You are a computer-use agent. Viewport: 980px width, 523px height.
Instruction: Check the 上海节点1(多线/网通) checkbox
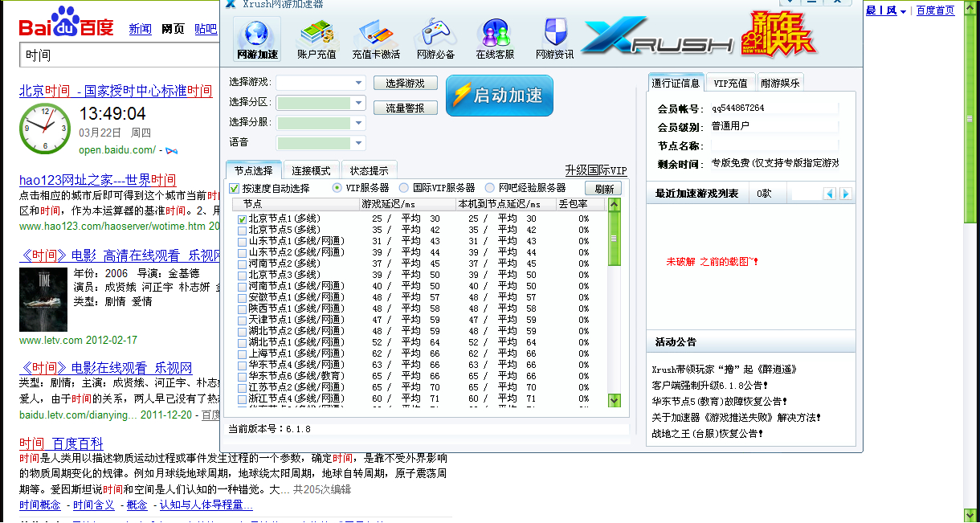[x=243, y=353]
